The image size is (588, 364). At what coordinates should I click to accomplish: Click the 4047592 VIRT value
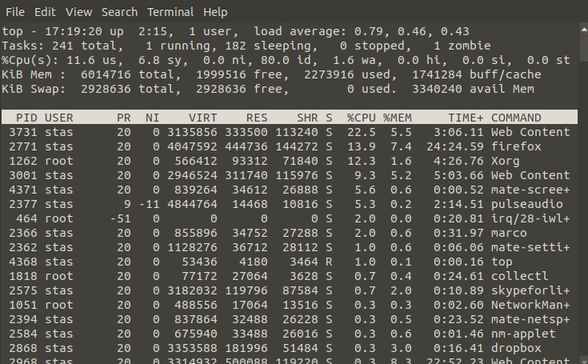coord(192,146)
